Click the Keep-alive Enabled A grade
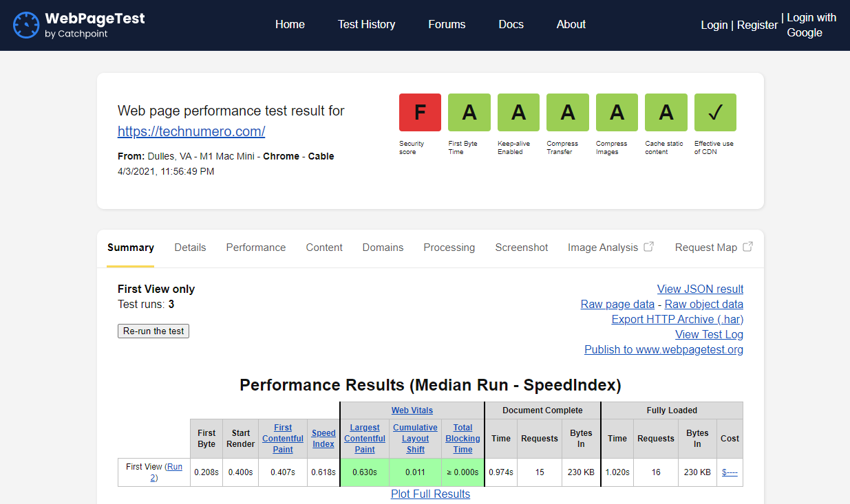 [x=518, y=112]
